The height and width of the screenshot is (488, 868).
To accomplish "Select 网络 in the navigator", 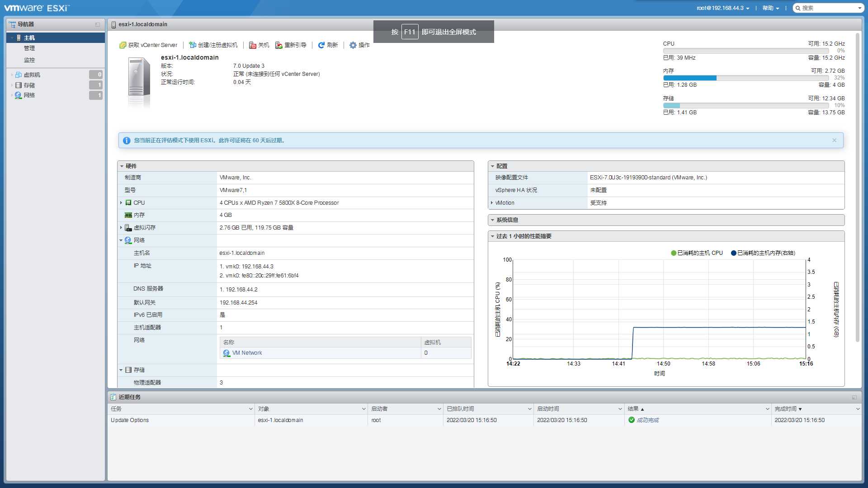I will pyautogui.click(x=29, y=95).
